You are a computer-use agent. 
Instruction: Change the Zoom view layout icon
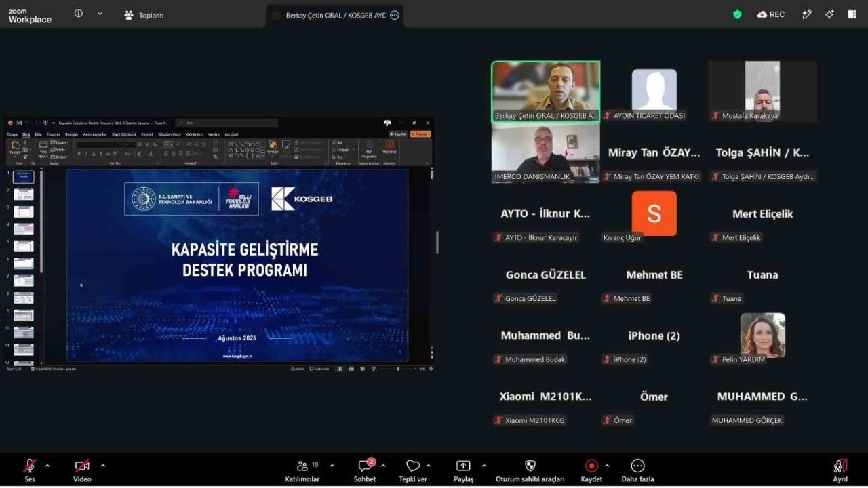tap(852, 14)
